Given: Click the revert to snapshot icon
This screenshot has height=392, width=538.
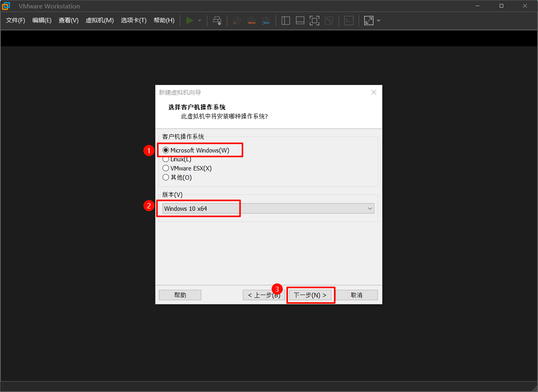Looking at the screenshot, I should 251,21.
